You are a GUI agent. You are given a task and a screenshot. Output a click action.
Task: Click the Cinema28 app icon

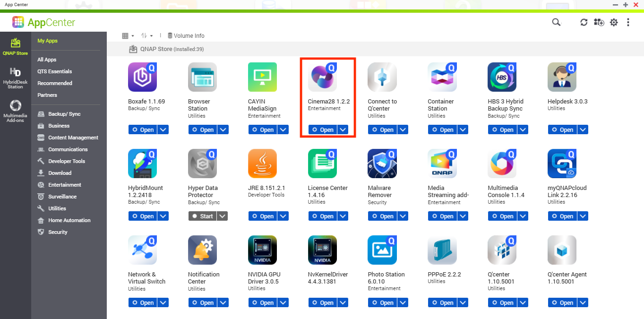point(322,77)
